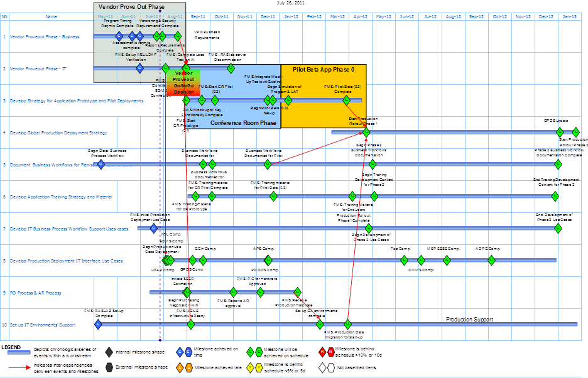This screenshot has width=588, height=378.
Task: Select the white Not baselined items legend diamond
Action: coord(324,367)
